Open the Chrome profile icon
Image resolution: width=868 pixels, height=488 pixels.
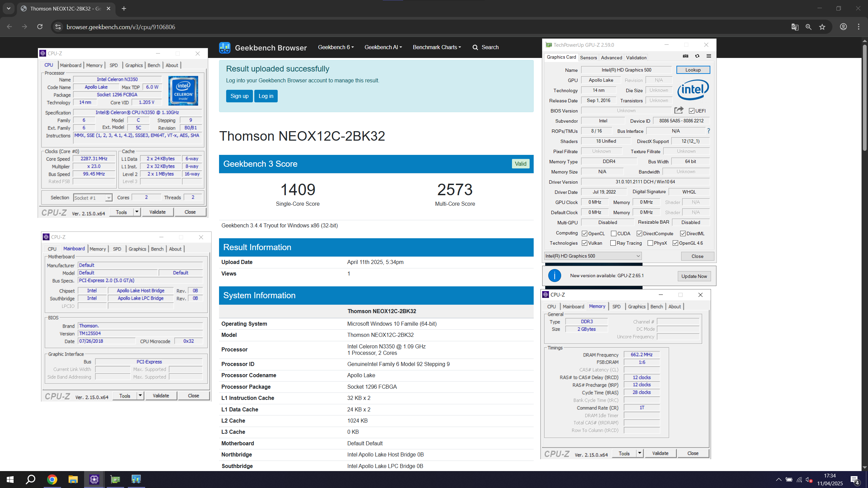[x=843, y=27]
